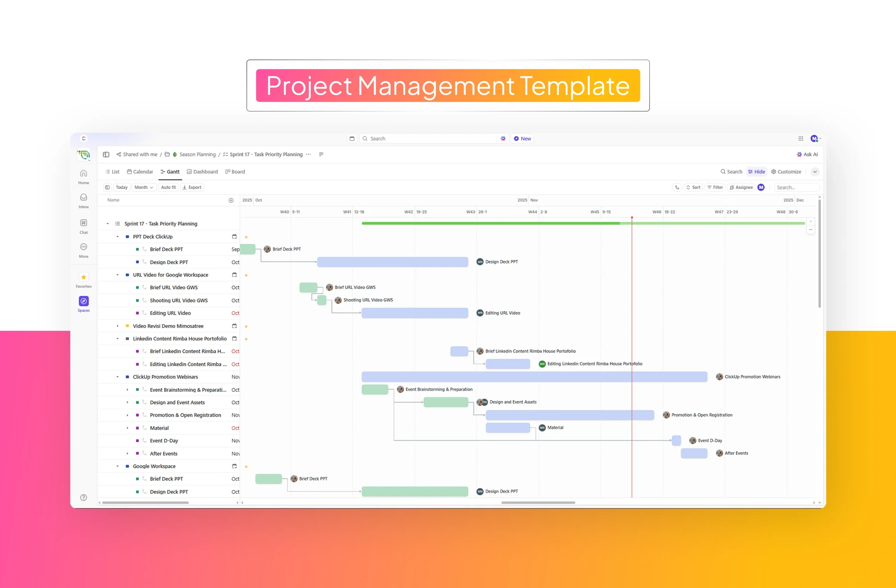Open the Spaces compass icon
Image resolution: width=896 pixels, height=588 pixels.
(x=84, y=301)
